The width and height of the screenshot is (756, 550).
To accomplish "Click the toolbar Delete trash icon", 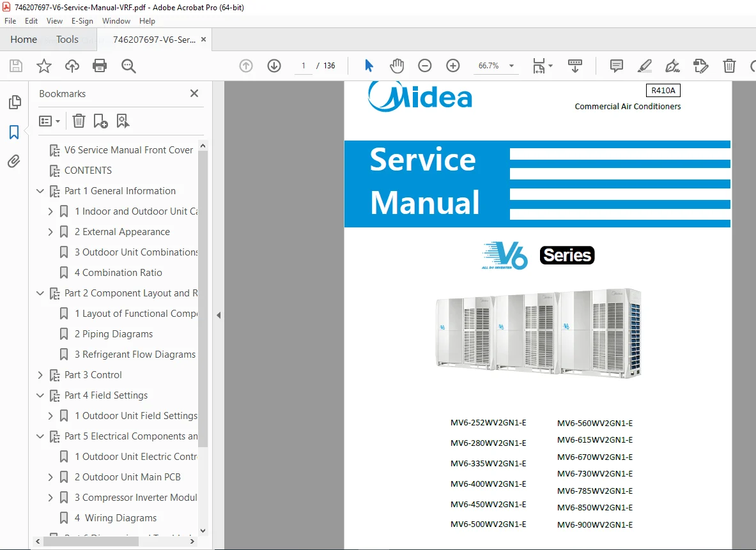I will (729, 66).
